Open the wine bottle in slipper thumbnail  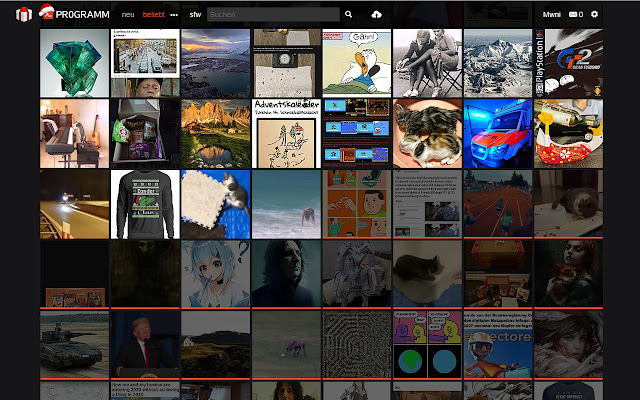569,133
